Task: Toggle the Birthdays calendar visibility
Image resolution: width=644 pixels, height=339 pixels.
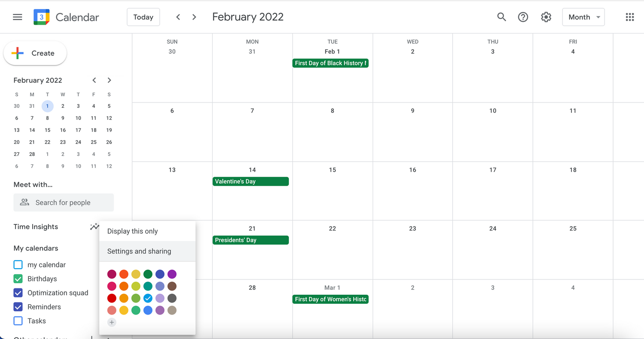Action: tap(18, 278)
